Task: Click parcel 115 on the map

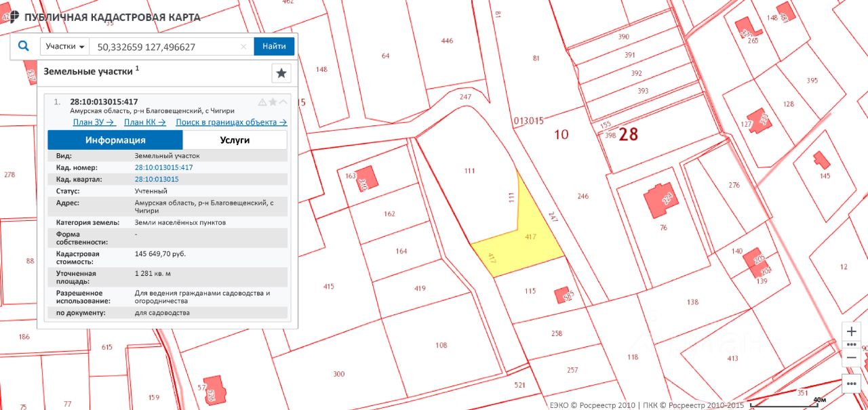Action: click(530, 291)
